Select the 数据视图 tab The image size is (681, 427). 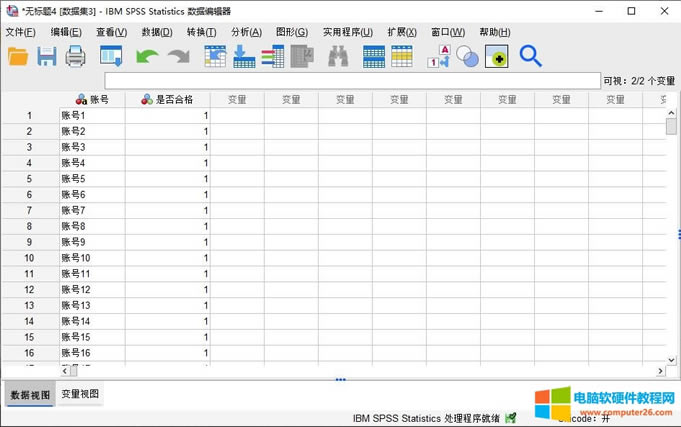tap(28, 395)
